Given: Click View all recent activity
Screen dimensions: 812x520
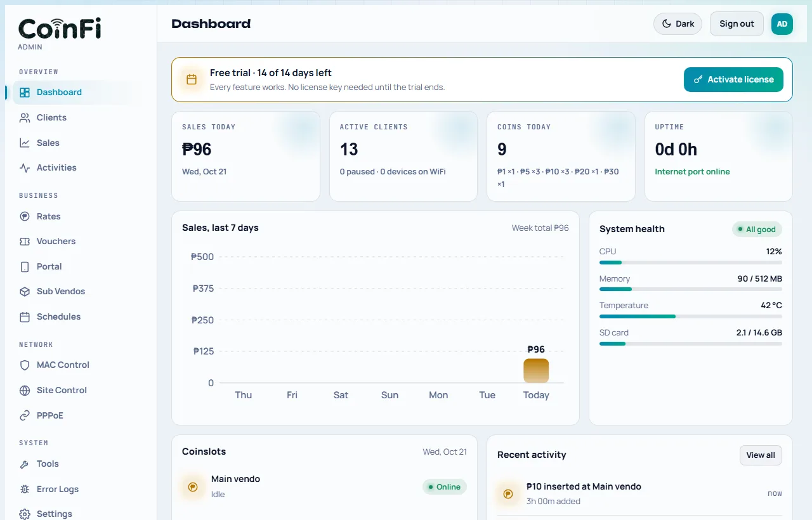Looking at the screenshot, I should click(x=761, y=455).
